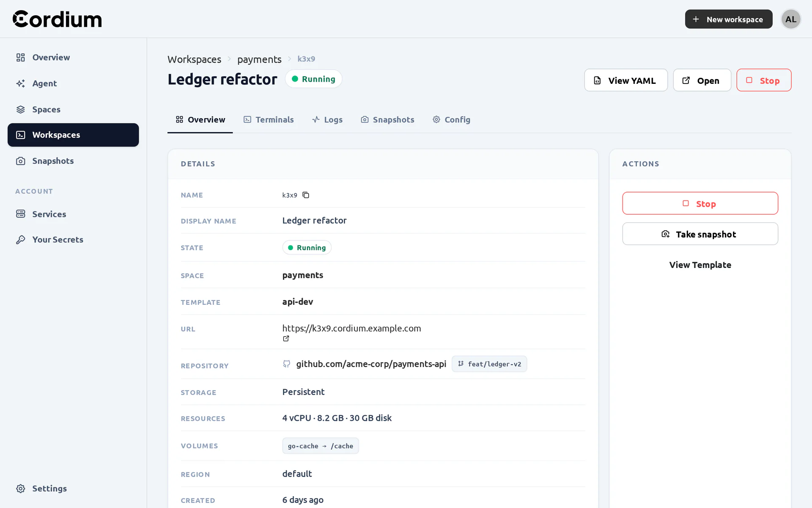Click the header Stop button
This screenshot has height=508, width=812.
point(764,80)
